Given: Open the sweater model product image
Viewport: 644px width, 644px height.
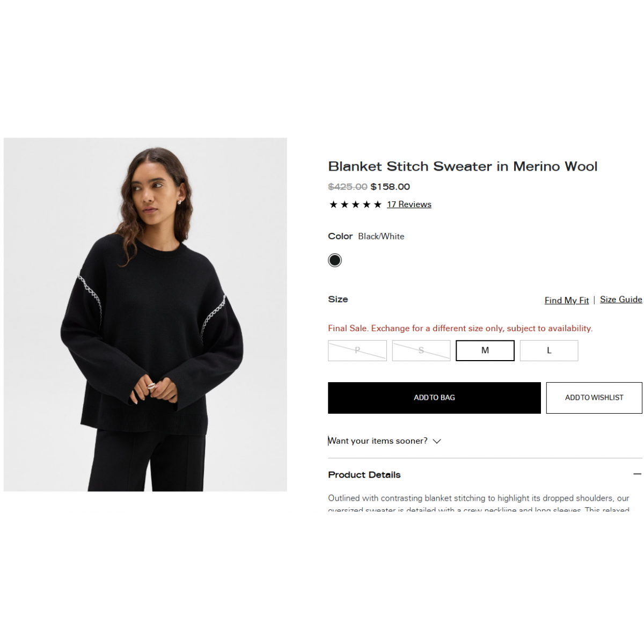Looking at the screenshot, I should [145, 314].
